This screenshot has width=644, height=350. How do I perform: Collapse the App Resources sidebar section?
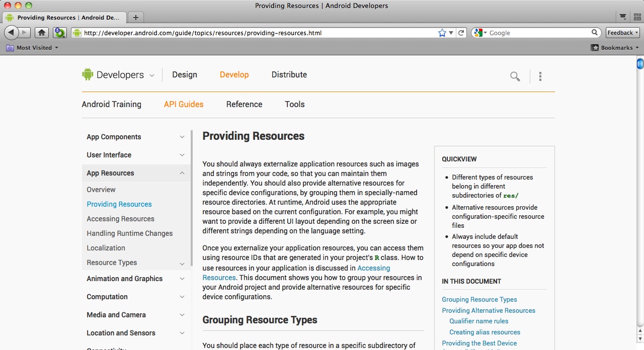(x=182, y=173)
